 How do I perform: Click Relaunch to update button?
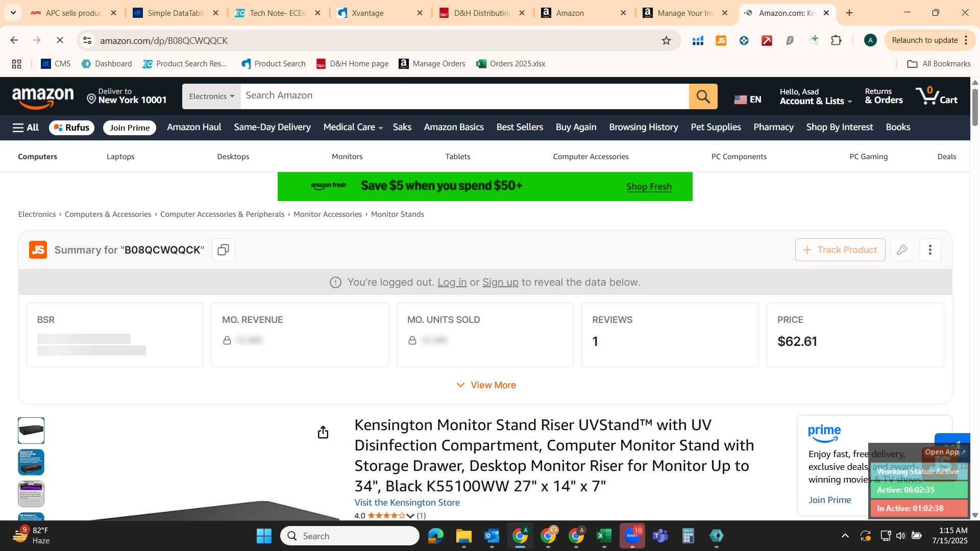click(929, 40)
